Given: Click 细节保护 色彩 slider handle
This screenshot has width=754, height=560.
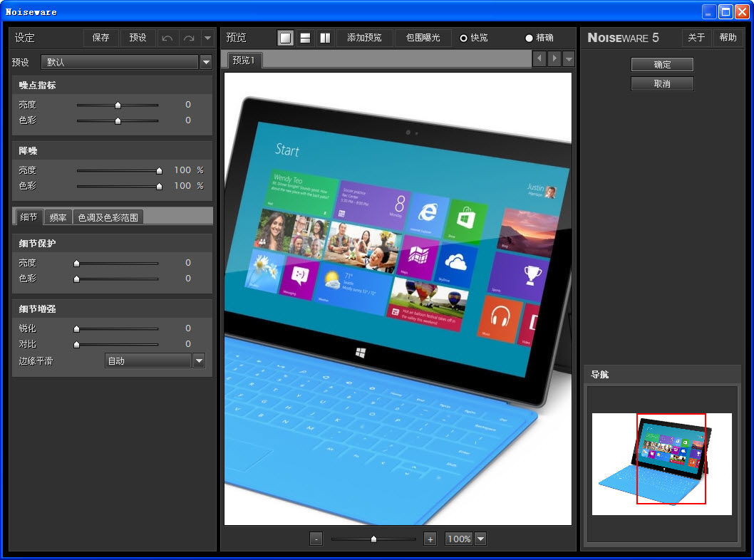Looking at the screenshot, I should click(x=76, y=279).
